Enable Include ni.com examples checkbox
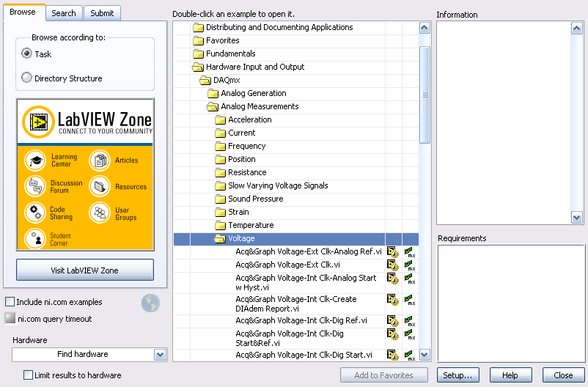Viewport: 588px width, 387px height. (x=10, y=301)
